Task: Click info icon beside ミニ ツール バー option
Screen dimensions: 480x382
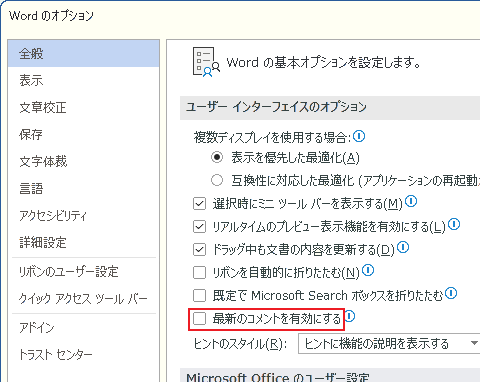Action: 411,201
